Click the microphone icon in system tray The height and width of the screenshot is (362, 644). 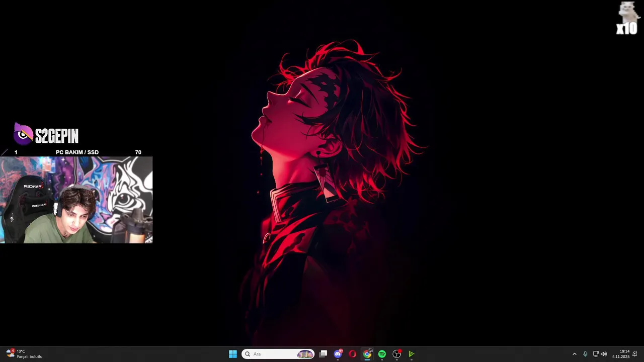[x=585, y=354]
